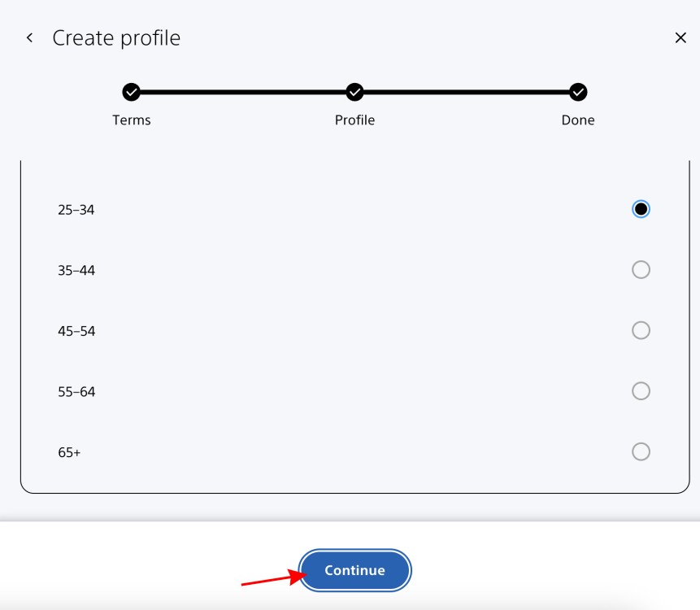Select the 65+ age radio button

coord(641,452)
